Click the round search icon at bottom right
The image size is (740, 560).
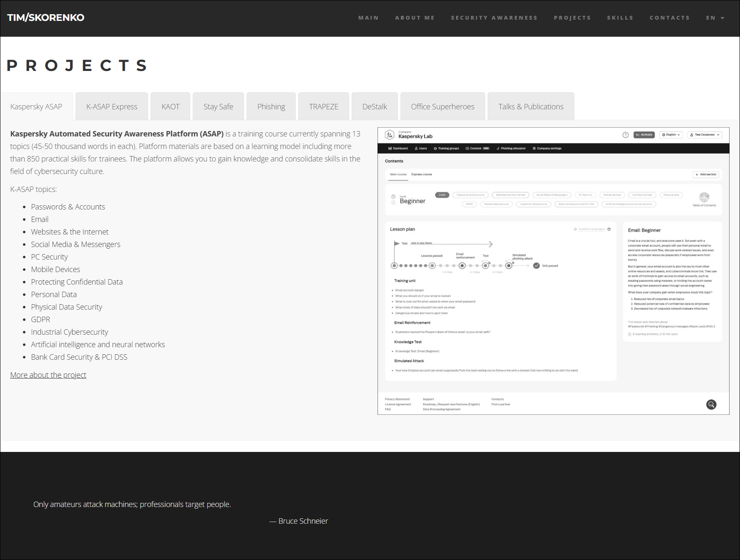point(711,404)
